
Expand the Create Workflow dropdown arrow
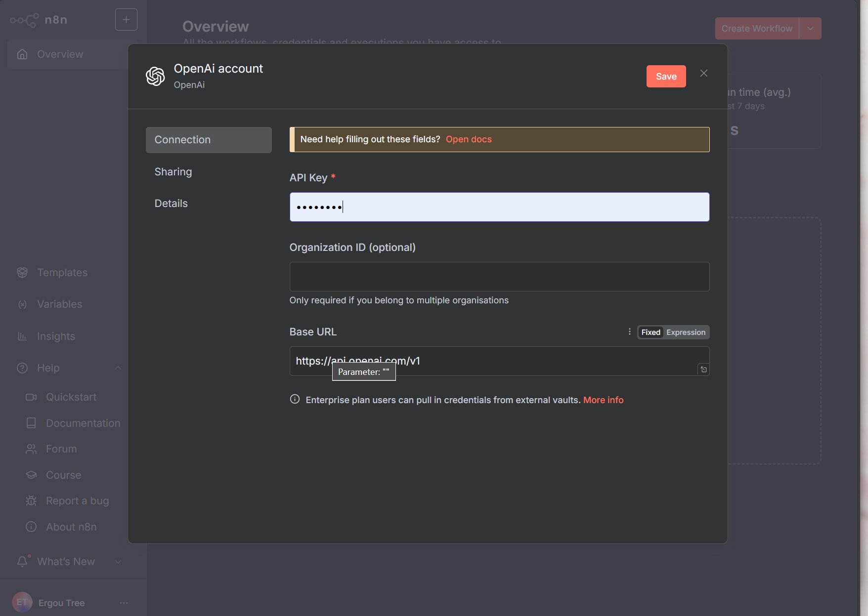pyautogui.click(x=810, y=29)
